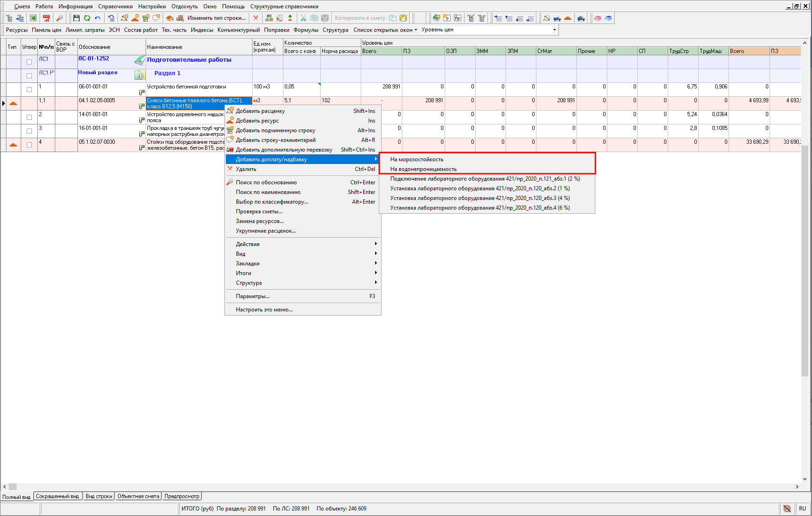Save the estimate with the floppy disk icon
Viewport: 812px width, 516px height.
pyautogui.click(x=76, y=18)
